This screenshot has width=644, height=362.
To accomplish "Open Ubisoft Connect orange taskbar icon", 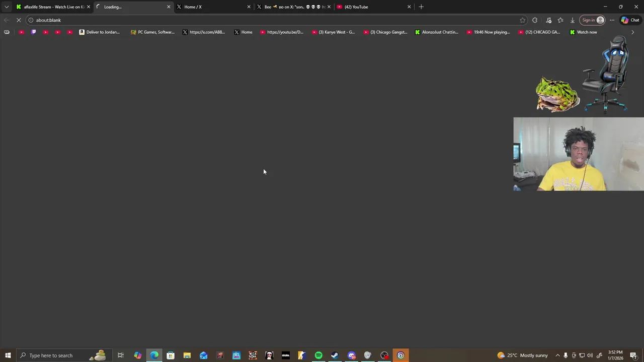I will (x=400, y=355).
